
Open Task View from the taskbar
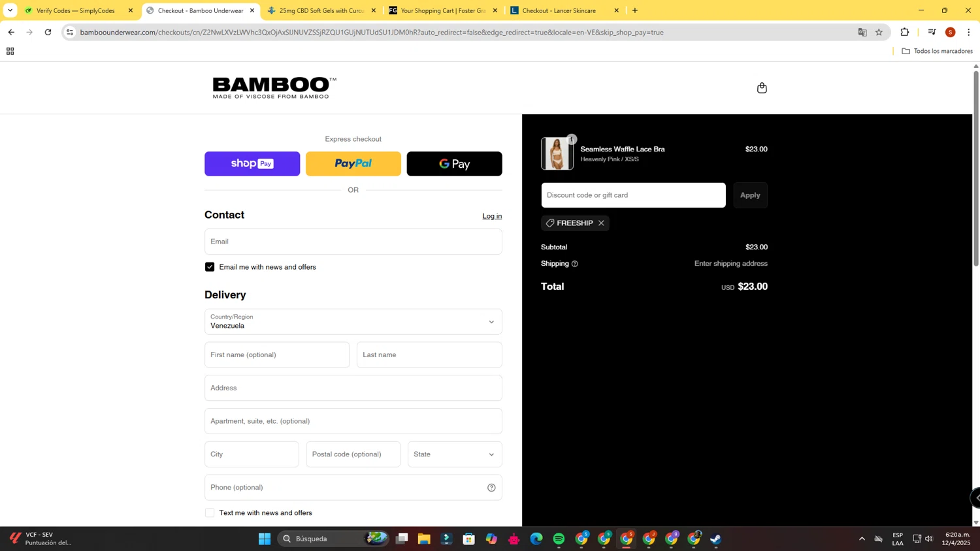pos(402,539)
